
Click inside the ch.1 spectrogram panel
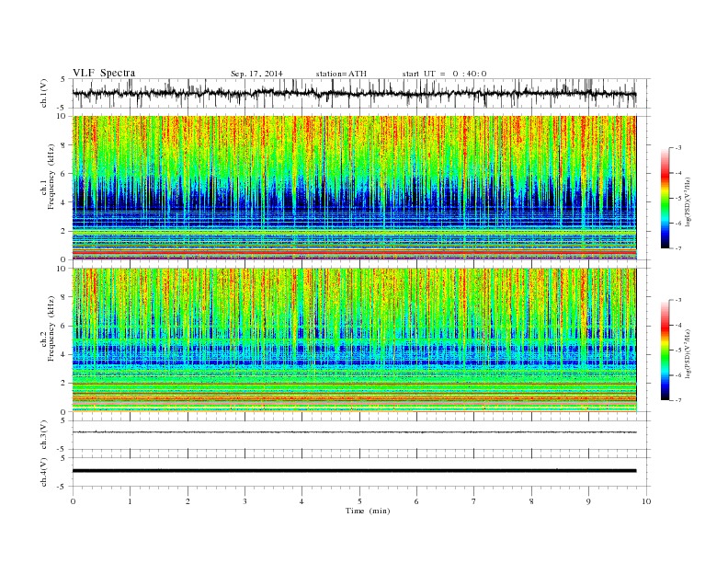[x=354, y=188]
